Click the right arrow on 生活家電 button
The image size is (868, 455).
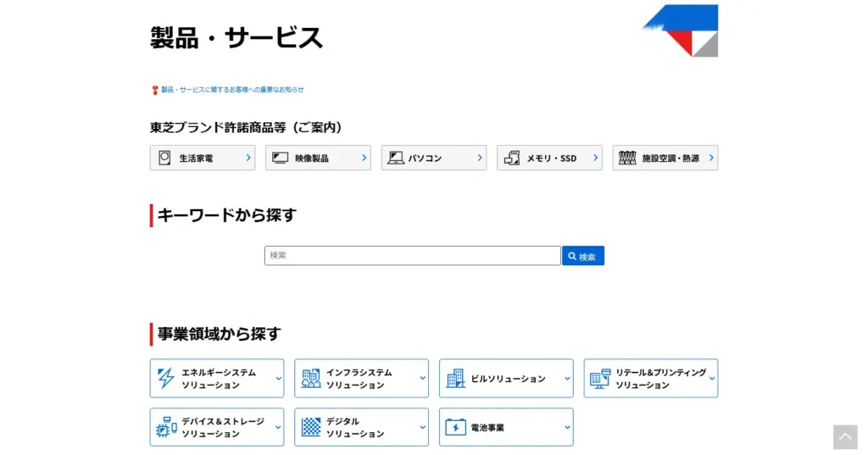pyautogui.click(x=248, y=158)
